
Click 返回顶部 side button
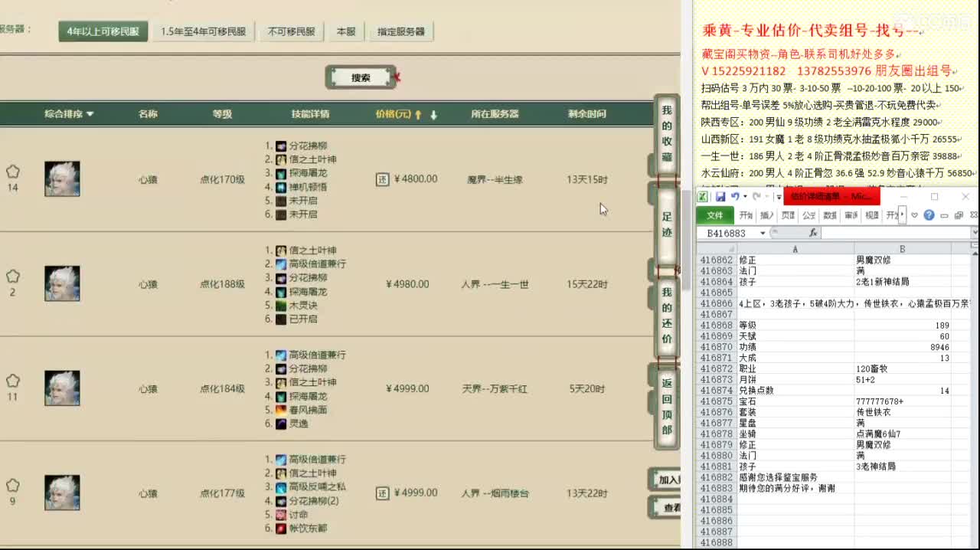667,406
